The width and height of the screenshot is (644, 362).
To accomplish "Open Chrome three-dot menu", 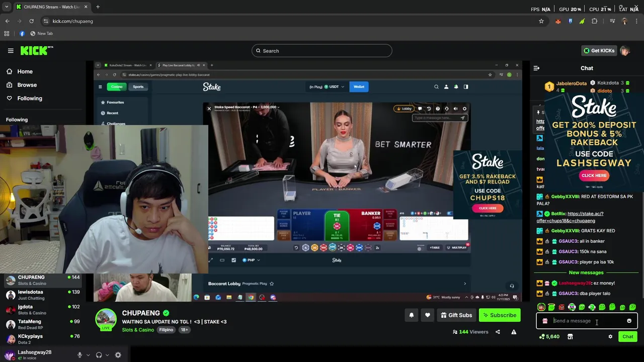I will pyautogui.click(x=636, y=21).
